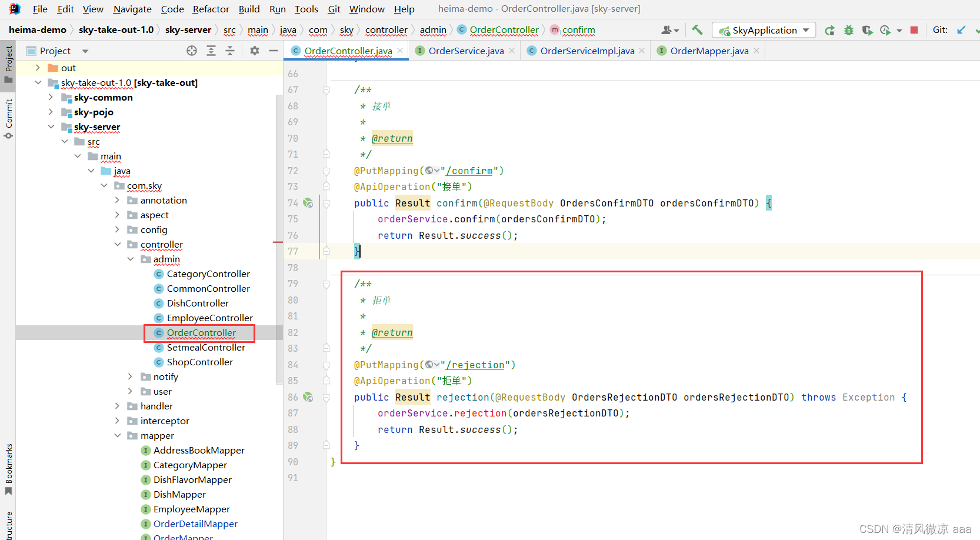
Task: Fold the comment block at line 67
Action: click(x=326, y=90)
